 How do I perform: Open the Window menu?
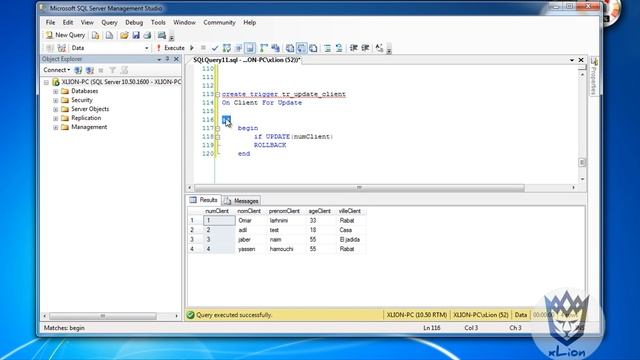[184, 22]
